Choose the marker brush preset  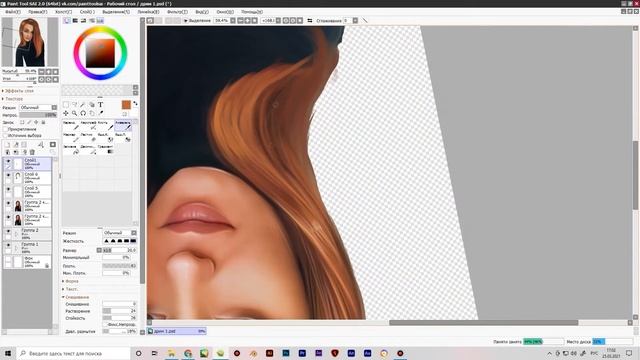click(72, 137)
